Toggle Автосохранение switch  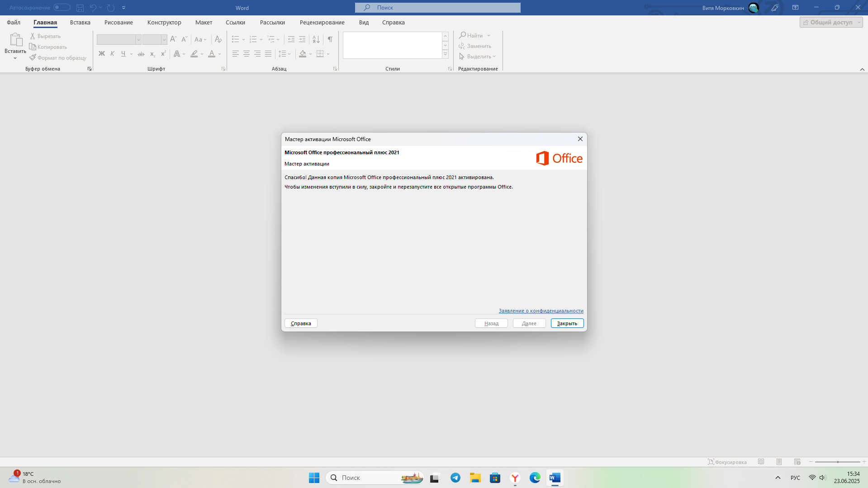(x=62, y=7)
